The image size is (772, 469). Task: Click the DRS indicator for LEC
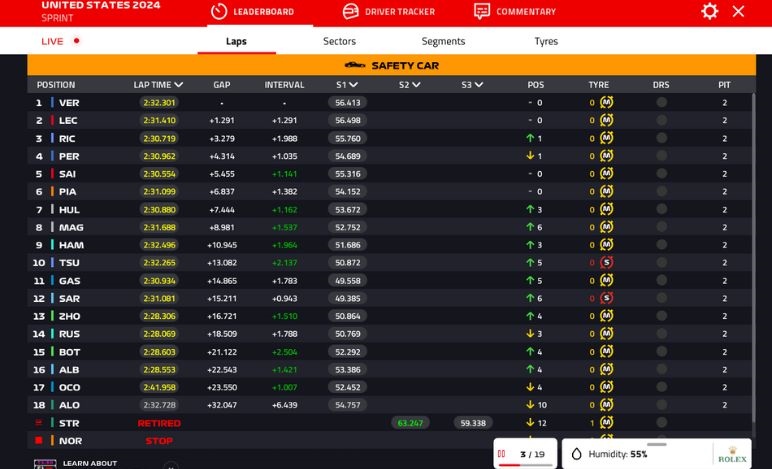(661, 121)
